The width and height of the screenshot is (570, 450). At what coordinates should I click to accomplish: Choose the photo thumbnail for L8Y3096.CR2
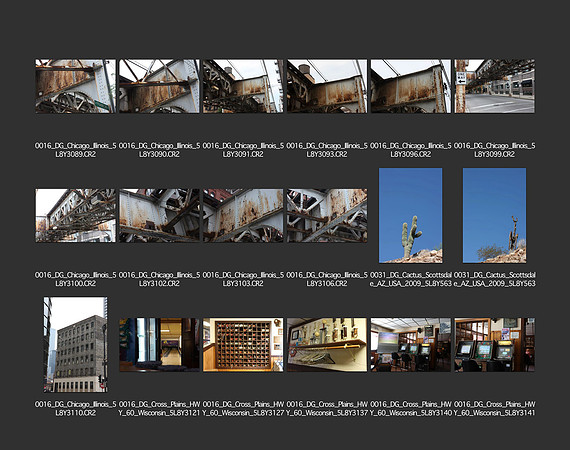tap(411, 86)
